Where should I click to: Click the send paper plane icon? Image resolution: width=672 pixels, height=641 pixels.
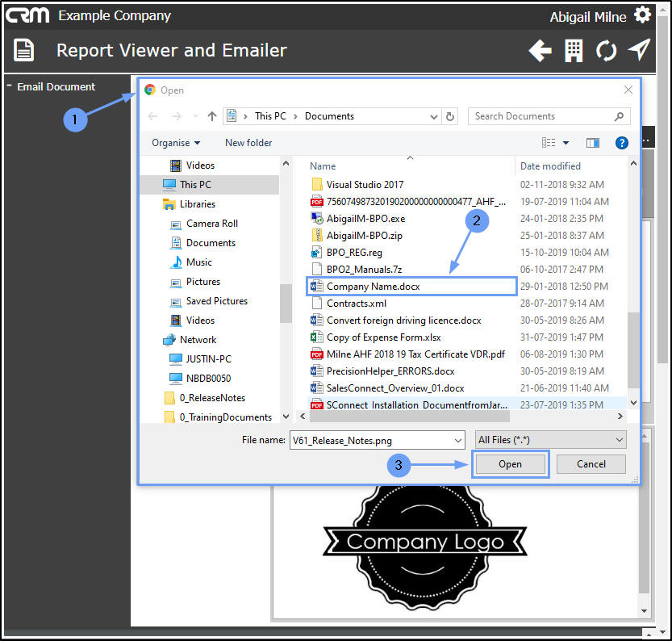639,50
